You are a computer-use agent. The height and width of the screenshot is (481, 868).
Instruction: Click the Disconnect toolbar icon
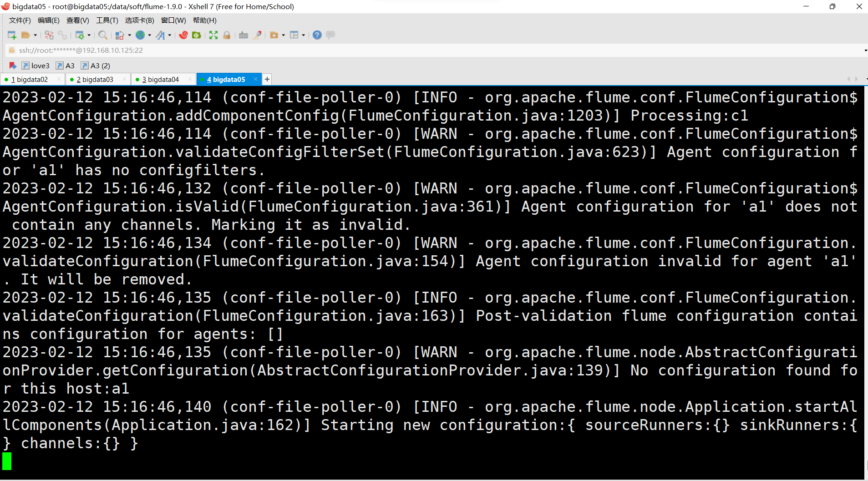click(x=49, y=35)
